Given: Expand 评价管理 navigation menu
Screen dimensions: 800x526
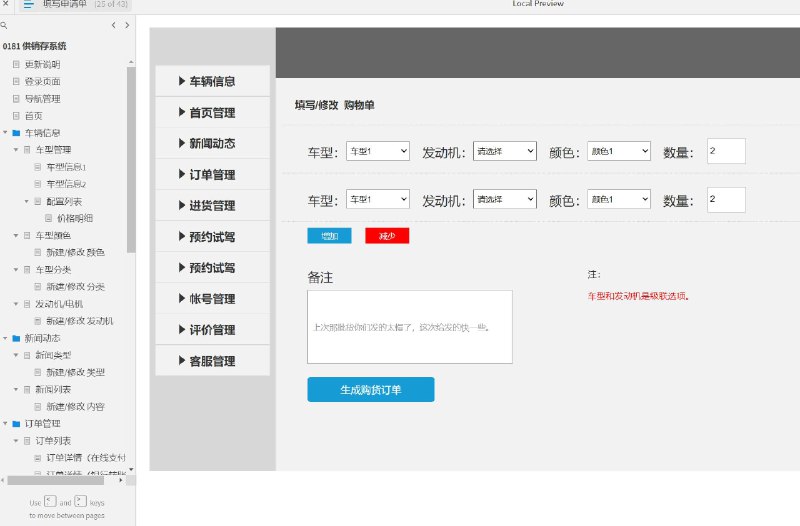Looking at the screenshot, I should pos(212,330).
